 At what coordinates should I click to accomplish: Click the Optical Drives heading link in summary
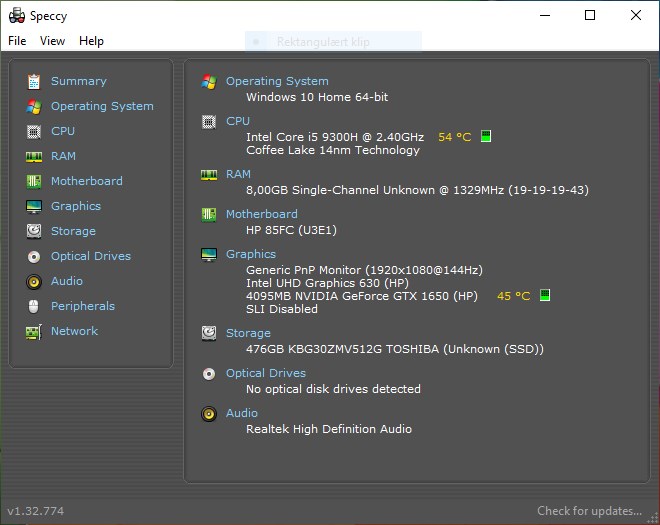click(x=266, y=373)
